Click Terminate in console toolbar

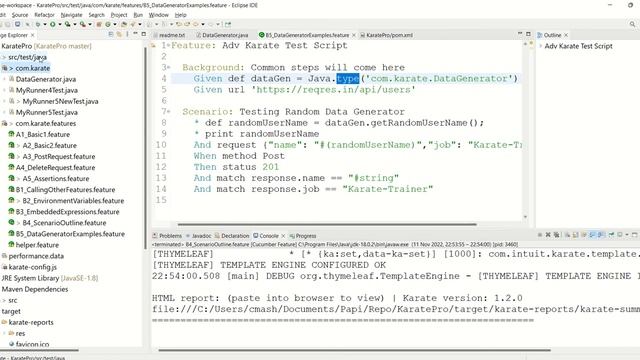click(x=540, y=235)
